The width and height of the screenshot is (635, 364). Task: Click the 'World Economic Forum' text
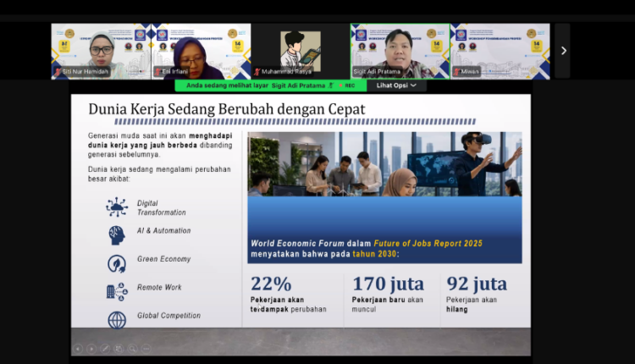pos(297,243)
